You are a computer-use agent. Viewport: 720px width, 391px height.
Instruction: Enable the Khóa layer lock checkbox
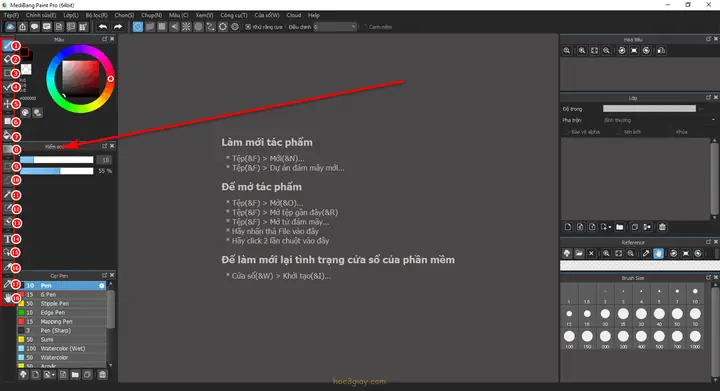[671, 132]
